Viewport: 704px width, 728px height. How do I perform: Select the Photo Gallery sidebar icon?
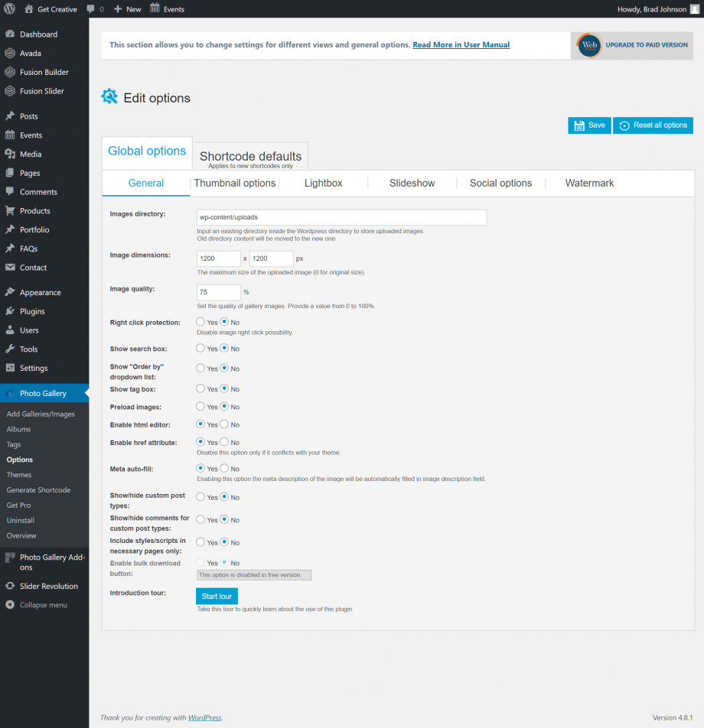10,392
